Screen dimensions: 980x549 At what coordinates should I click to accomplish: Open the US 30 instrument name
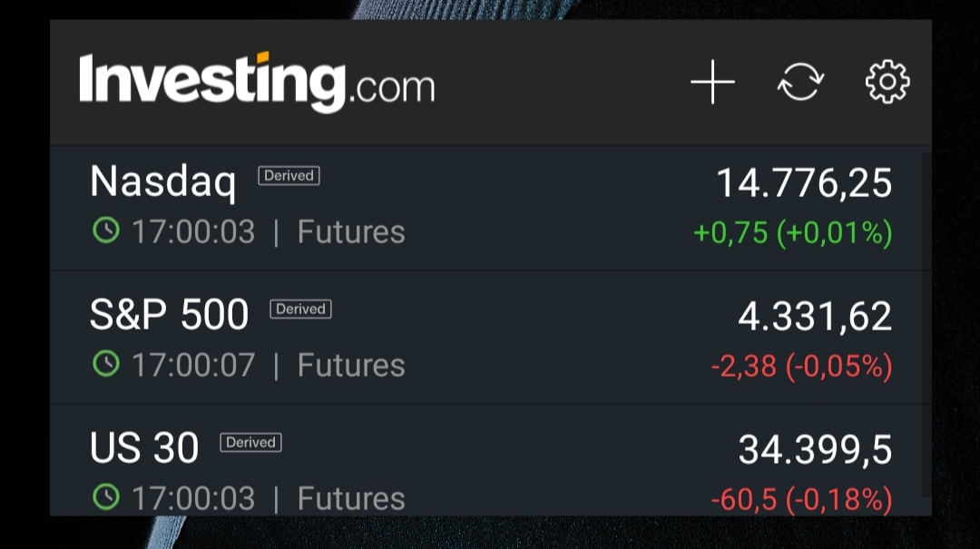point(144,448)
